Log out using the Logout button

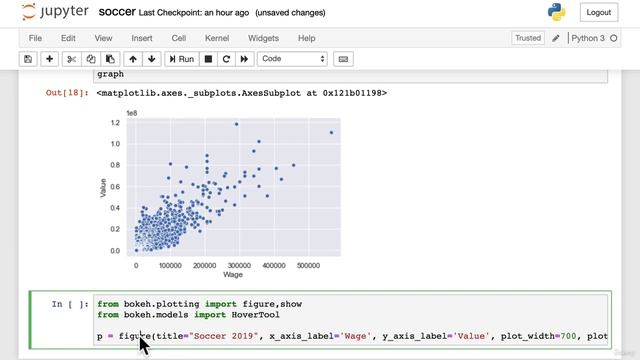coord(599,12)
